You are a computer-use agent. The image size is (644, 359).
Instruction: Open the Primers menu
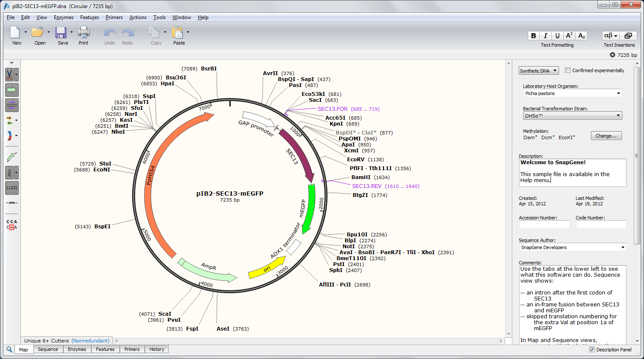coord(114,17)
